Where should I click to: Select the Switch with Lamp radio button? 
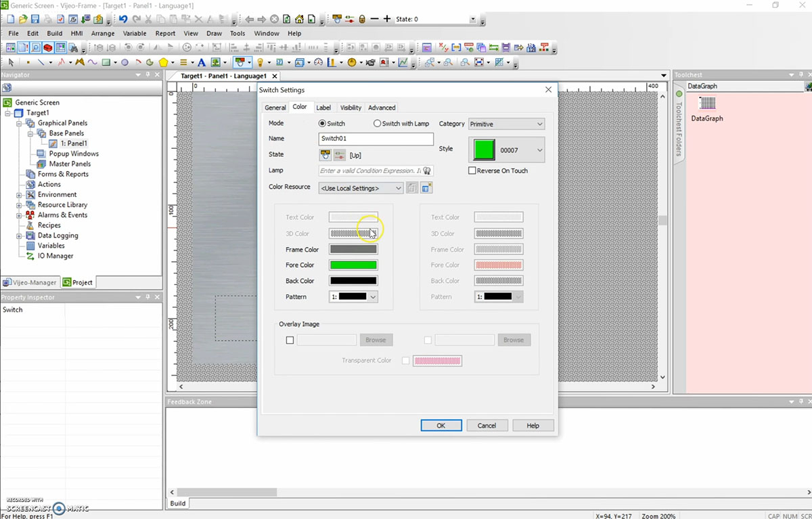pyautogui.click(x=377, y=124)
